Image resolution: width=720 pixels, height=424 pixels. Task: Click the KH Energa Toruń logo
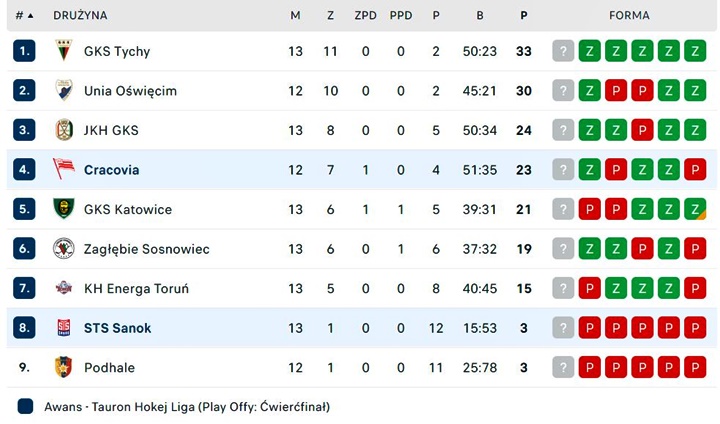click(64, 288)
